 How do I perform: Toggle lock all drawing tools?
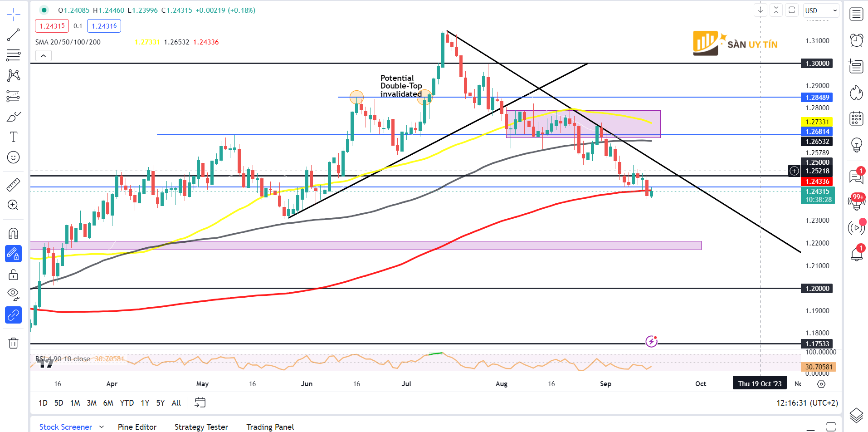(14, 274)
